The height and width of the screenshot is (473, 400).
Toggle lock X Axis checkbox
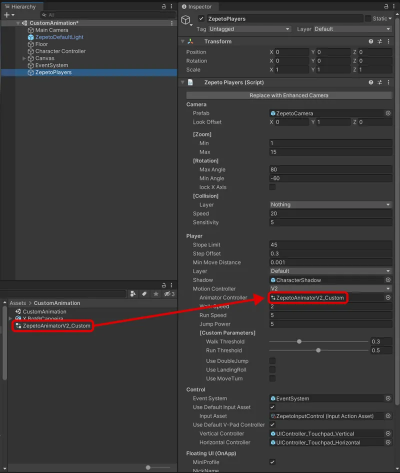coord(272,187)
